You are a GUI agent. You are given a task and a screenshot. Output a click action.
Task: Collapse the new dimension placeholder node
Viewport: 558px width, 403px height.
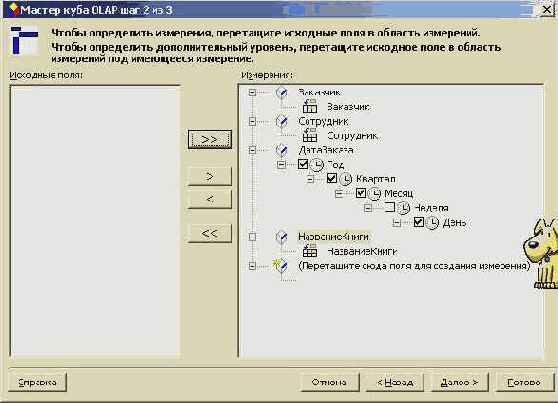click(252, 266)
